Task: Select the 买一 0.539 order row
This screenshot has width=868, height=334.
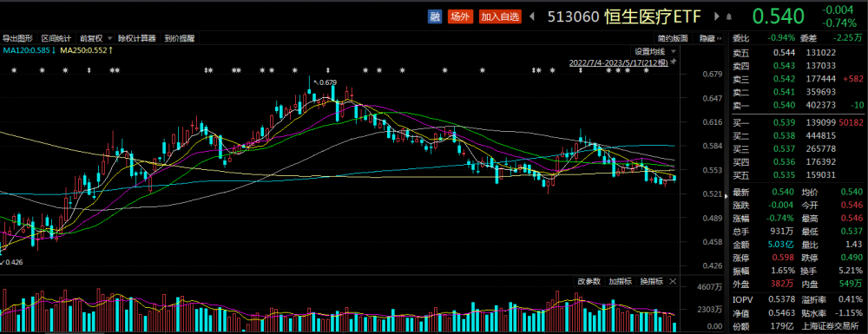Action: point(797,122)
